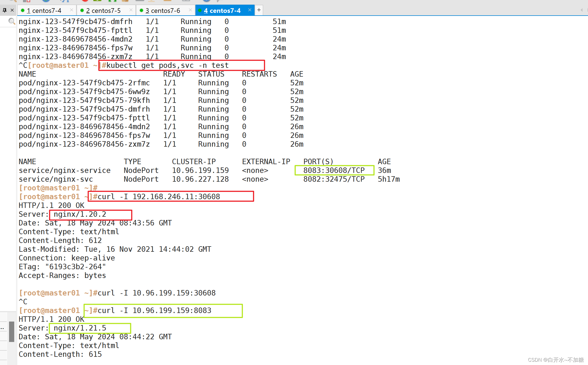Click the service age 36m

384,170
